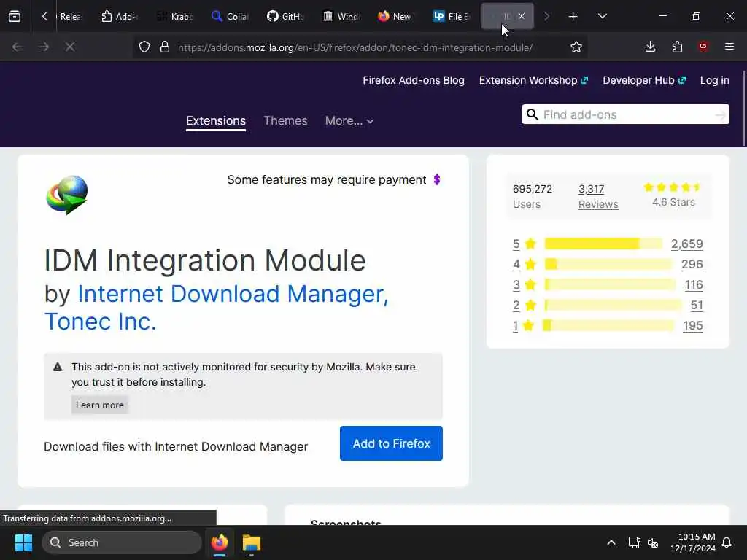Open a new tab with the plus button
This screenshot has width=747, height=560.
(x=573, y=17)
